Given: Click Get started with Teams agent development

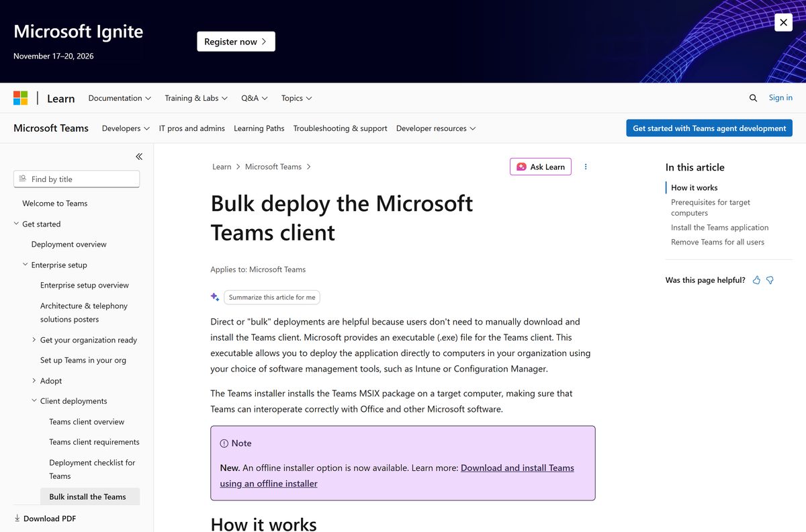Looking at the screenshot, I should [x=709, y=128].
